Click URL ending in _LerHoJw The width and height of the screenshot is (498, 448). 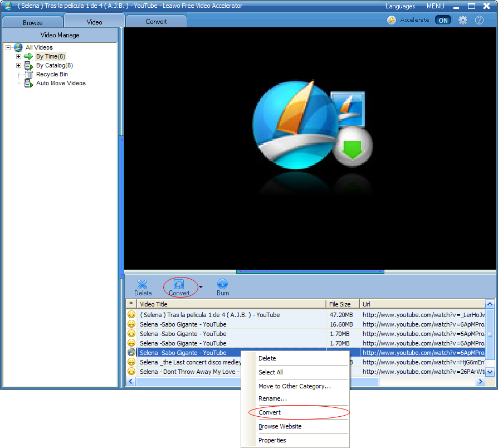click(x=424, y=315)
